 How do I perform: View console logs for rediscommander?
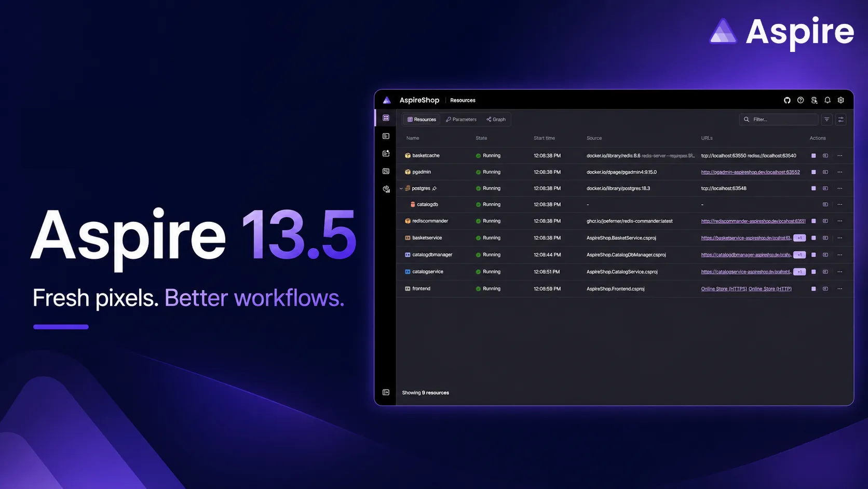pyautogui.click(x=825, y=221)
